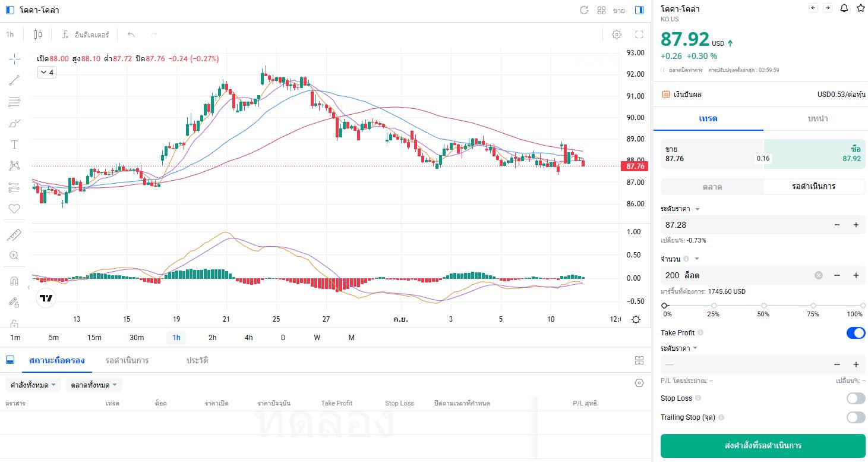Image resolution: width=868 pixels, height=462 pixels.
Task: Pick the text annotation tool
Action: [14, 144]
